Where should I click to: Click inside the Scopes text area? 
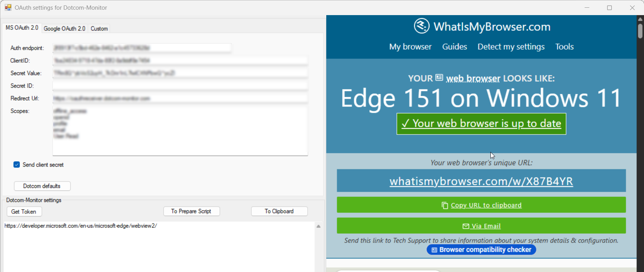pos(180,131)
